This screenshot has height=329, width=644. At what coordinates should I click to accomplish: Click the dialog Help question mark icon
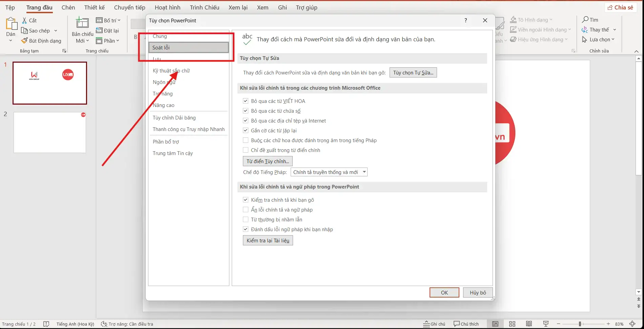(x=466, y=20)
